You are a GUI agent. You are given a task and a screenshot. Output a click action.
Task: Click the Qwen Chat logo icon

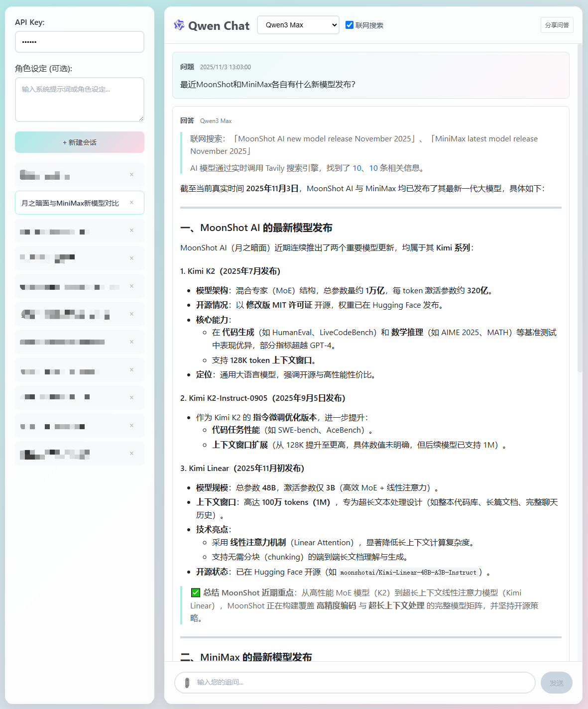(x=179, y=25)
